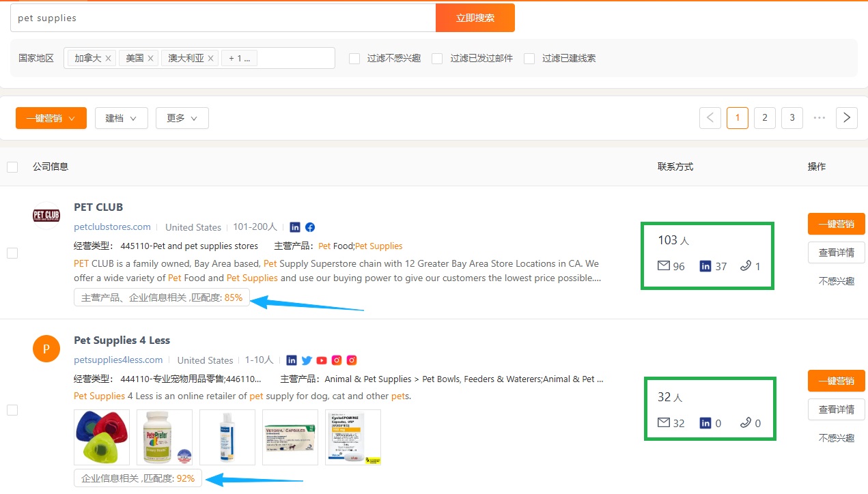Click the mail icon showing 96 contacts

click(663, 266)
